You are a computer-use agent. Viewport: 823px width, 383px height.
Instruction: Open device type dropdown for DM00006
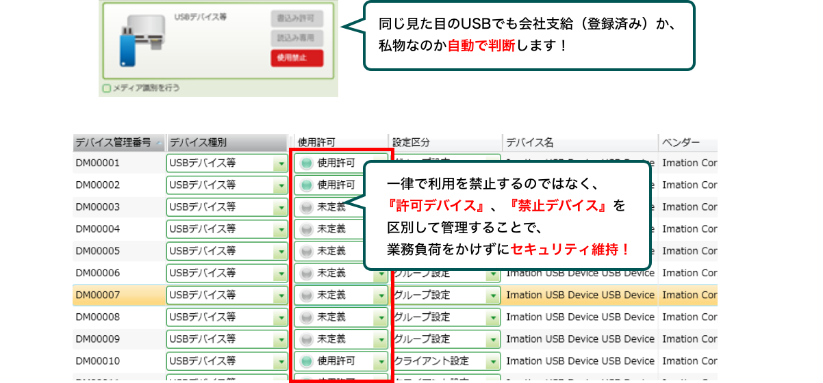281,273
